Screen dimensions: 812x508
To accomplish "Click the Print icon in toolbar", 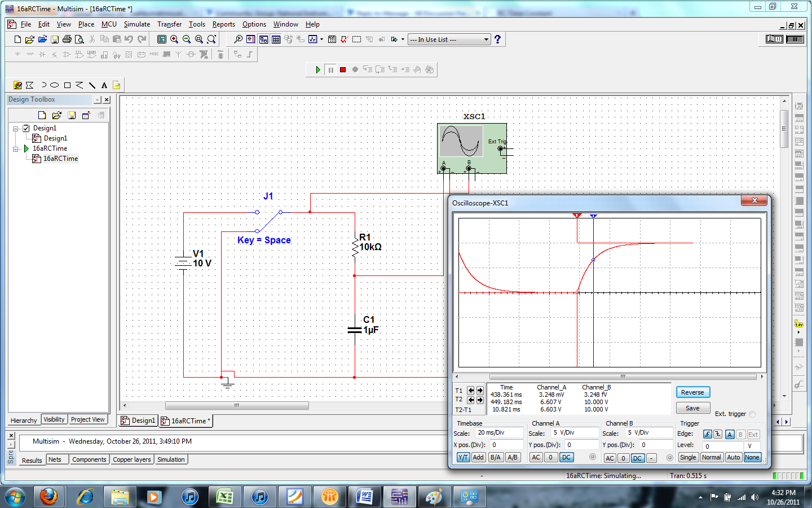I will pyautogui.click(x=67, y=40).
